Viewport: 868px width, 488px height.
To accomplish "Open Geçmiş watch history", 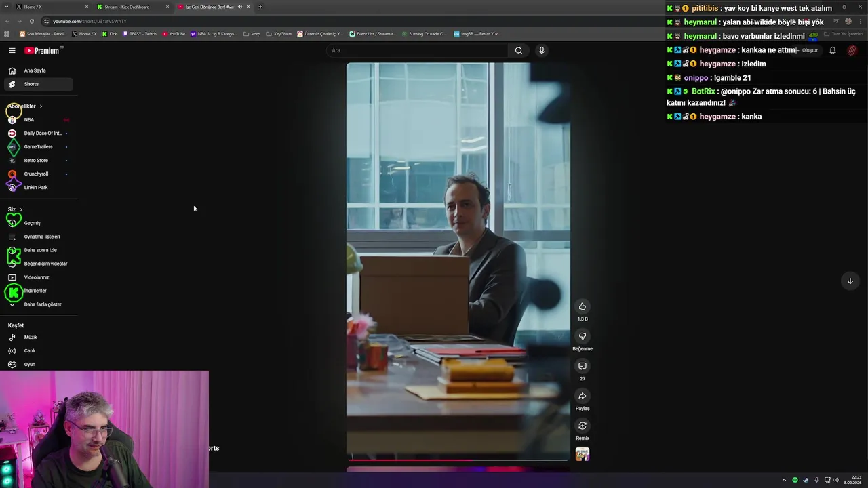I will [x=38, y=223].
